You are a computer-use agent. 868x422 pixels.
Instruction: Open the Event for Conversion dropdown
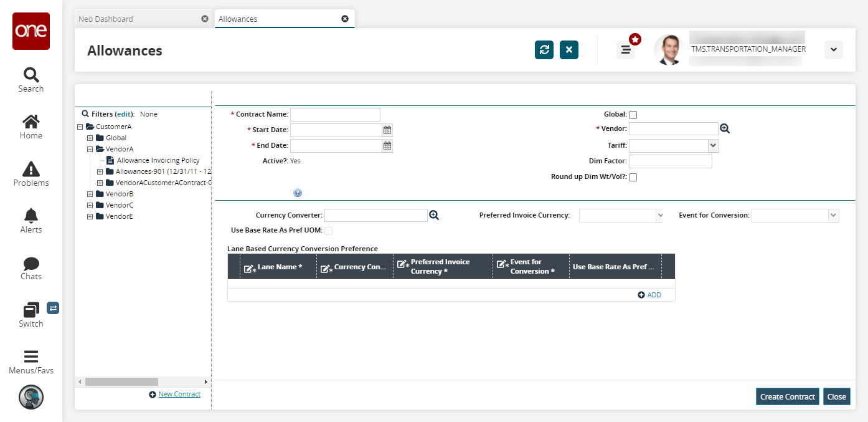(x=833, y=215)
